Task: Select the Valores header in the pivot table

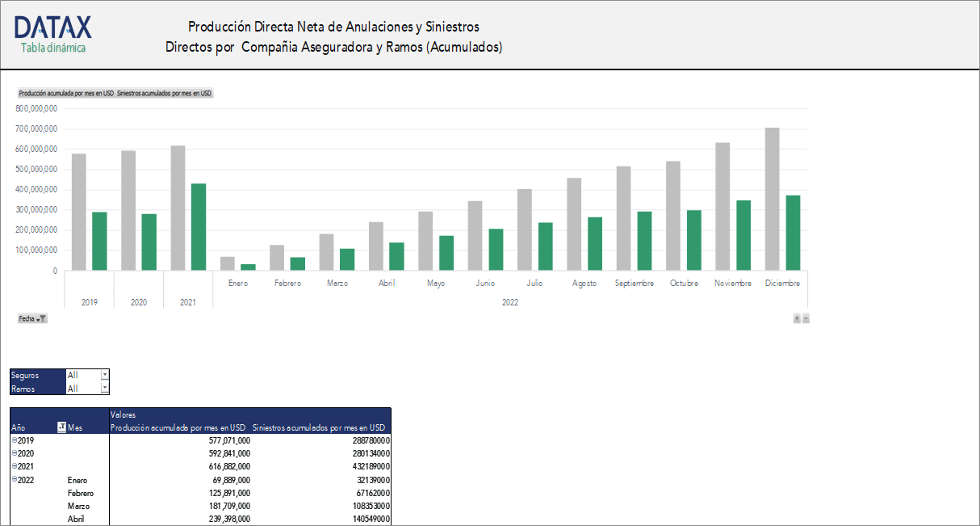Action: coord(125,414)
